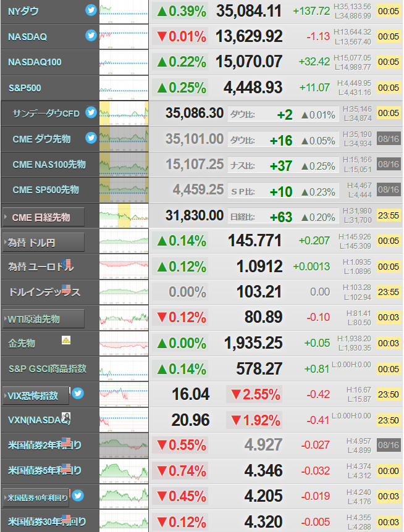Click the Twitter icon beside NASDAQ
The image size is (404, 532).
click(91, 35)
